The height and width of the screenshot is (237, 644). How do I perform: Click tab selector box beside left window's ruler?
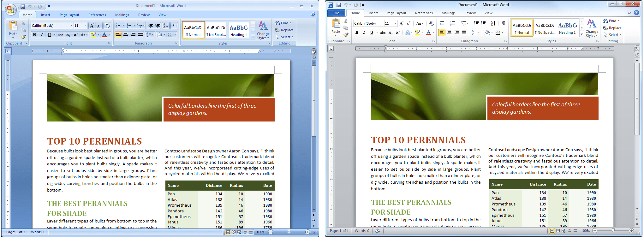tap(8, 51)
